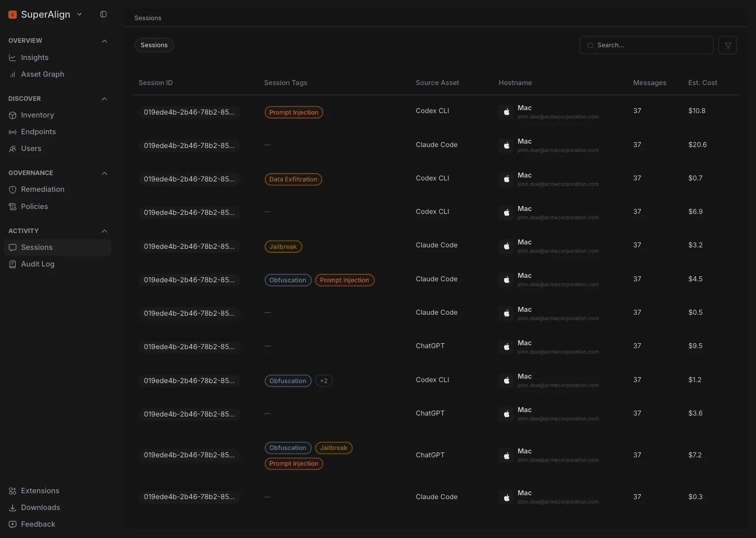Click the Session Tags column header
756x538 pixels.
coord(285,83)
